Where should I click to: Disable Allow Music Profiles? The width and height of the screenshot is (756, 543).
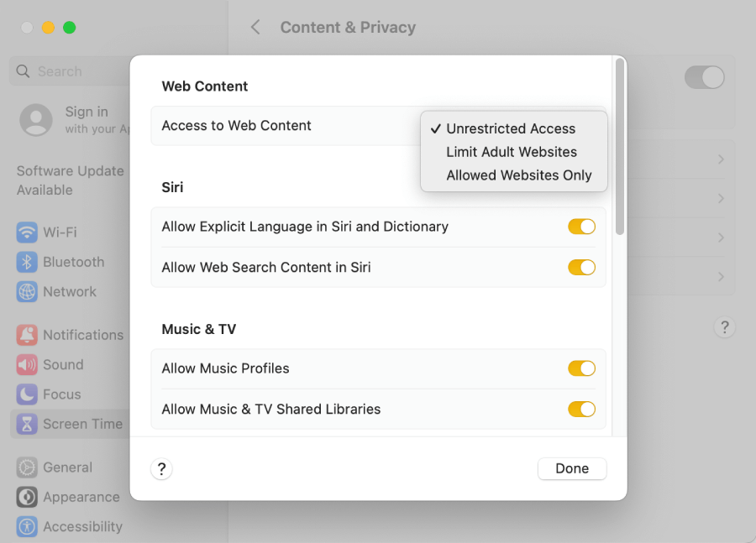coord(581,368)
